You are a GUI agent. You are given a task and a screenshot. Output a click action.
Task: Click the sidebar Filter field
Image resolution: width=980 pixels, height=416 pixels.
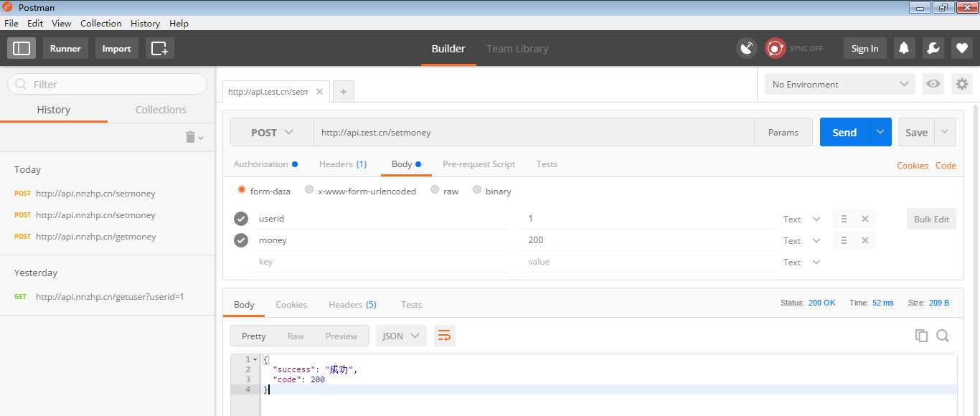click(107, 84)
